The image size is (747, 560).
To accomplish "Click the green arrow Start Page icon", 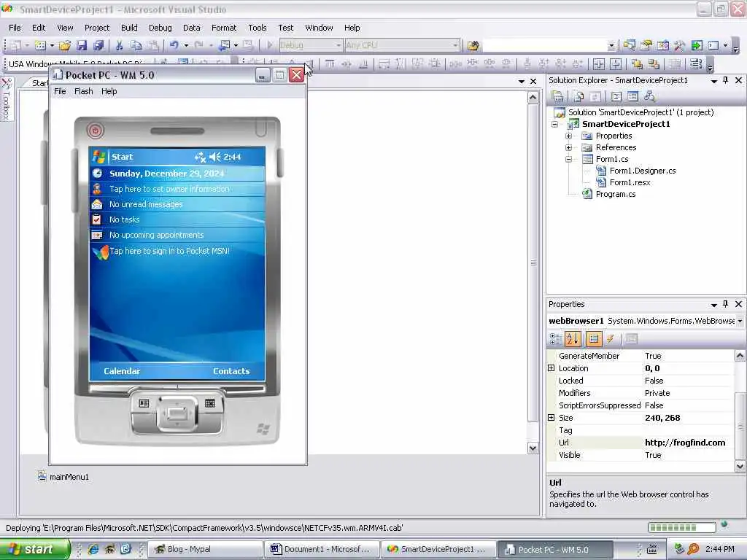I will click(x=697, y=45).
